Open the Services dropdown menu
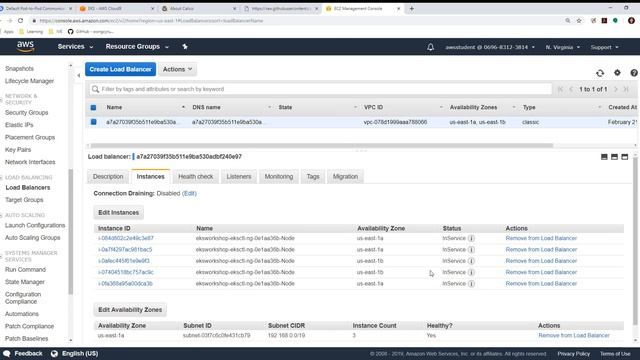Image resolution: width=640 pixels, height=360 pixels. click(x=76, y=47)
